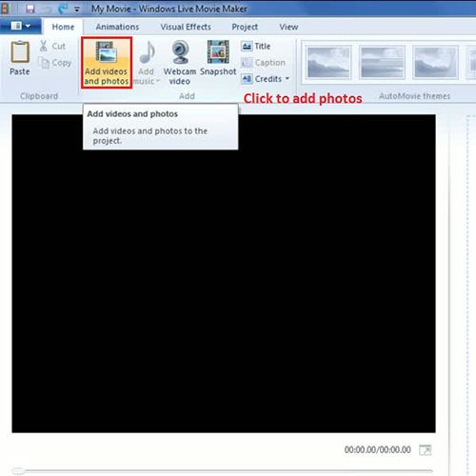476x476 pixels.
Task: Select the Project ribbon tab
Action: tap(245, 27)
